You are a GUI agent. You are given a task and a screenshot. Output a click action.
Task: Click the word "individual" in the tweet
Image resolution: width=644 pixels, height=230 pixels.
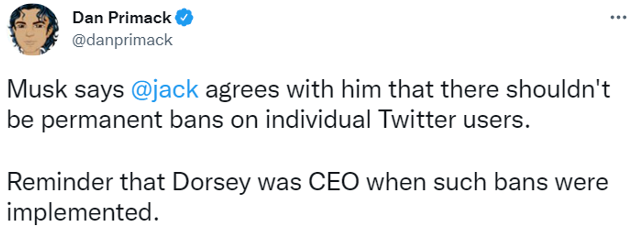(318, 120)
